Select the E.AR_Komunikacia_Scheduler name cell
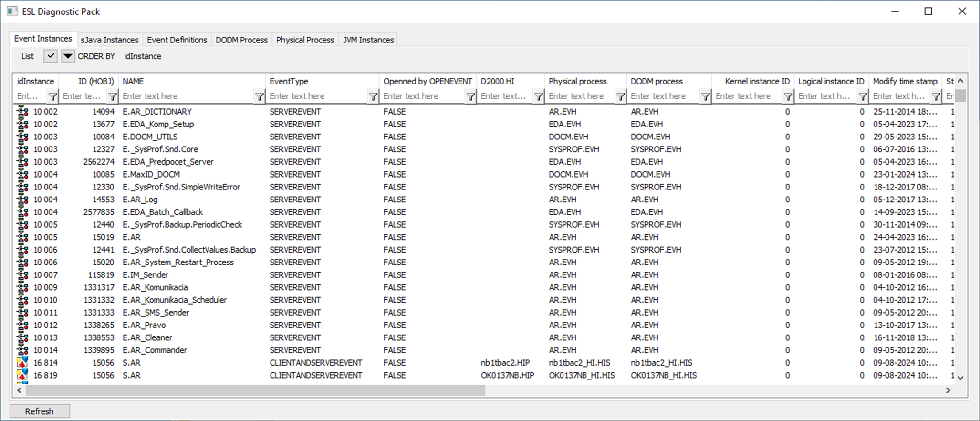 (x=175, y=300)
